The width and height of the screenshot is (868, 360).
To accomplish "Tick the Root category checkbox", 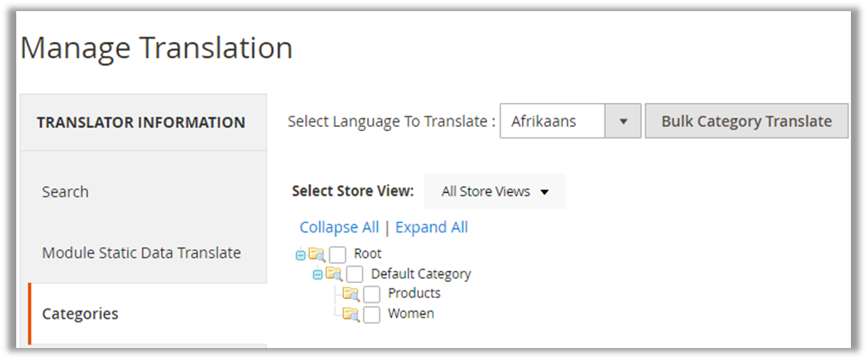I will (x=337, y=255).
